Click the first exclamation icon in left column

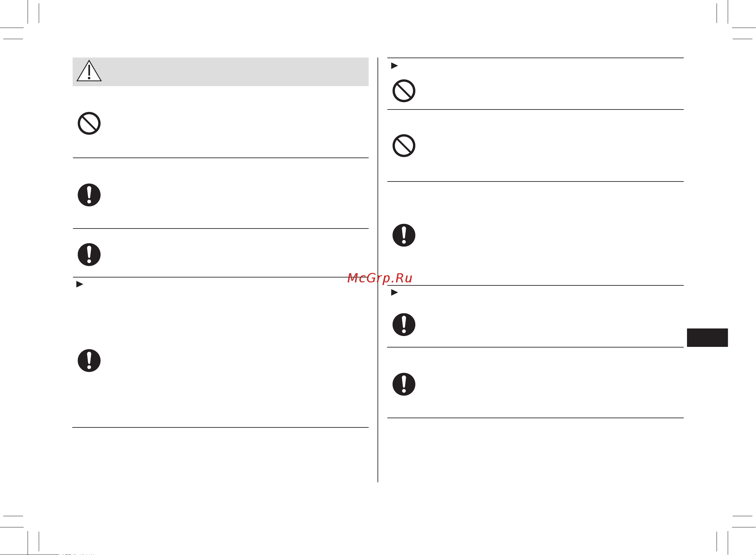[89, 195]
